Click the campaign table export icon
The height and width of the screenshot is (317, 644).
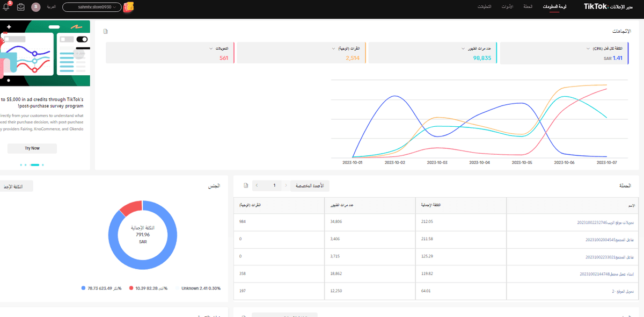pyautogui.click(x=246, y=185)
